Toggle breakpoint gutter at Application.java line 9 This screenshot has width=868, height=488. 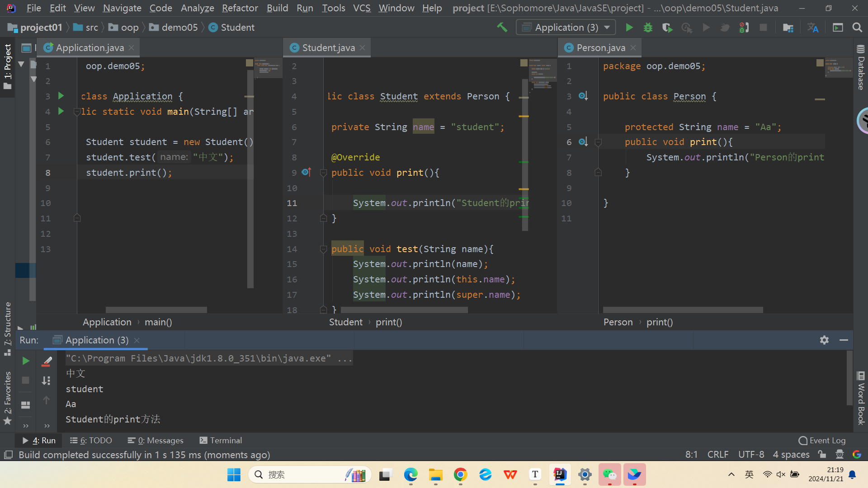tap(61, 188)
